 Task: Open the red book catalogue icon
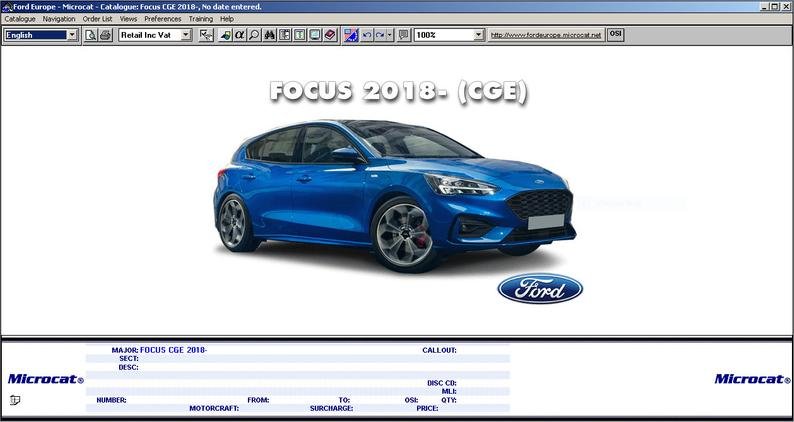coord(330,35)
